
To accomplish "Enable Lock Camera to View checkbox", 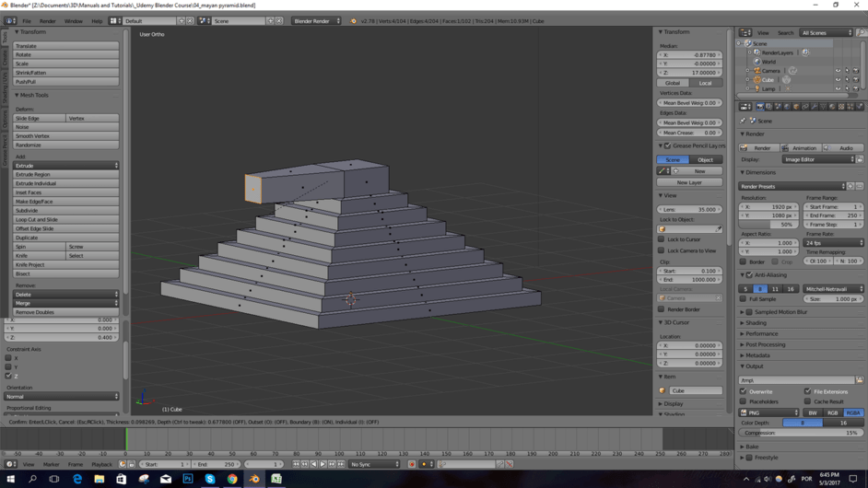I will [662, 250].
